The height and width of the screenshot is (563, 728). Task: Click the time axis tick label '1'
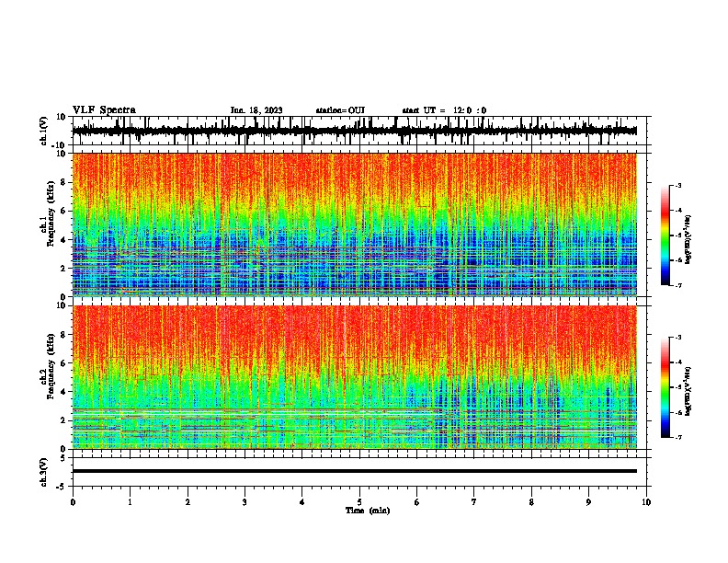130,502
